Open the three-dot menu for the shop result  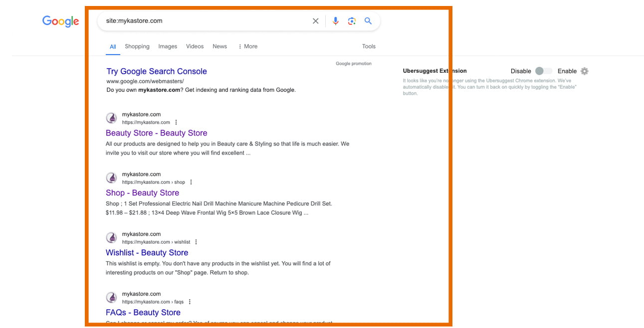coord(191,182)
